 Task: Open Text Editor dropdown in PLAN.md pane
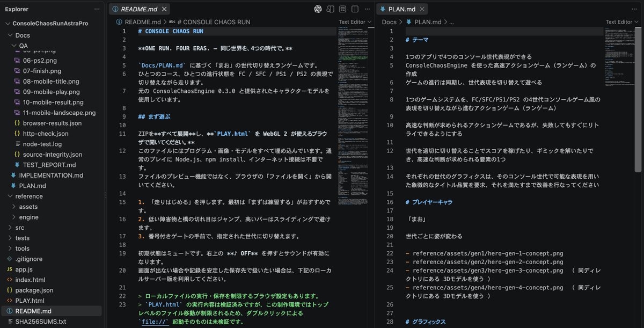click(621, 22)
